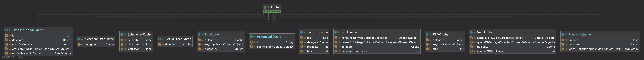This screenshot has height=60, width=644.
Task: Click the class icon beside TransactionalCache
Action: tap(6, 30)
